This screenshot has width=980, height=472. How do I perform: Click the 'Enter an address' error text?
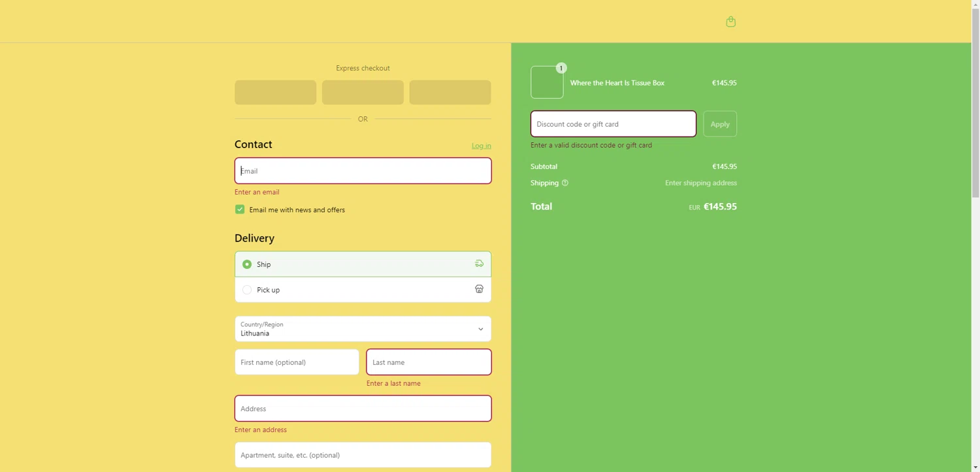[x=261, y=430]
